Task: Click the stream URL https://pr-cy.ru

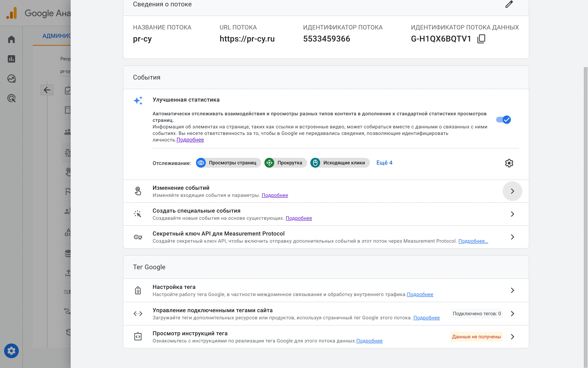Action: pos(247,39)
